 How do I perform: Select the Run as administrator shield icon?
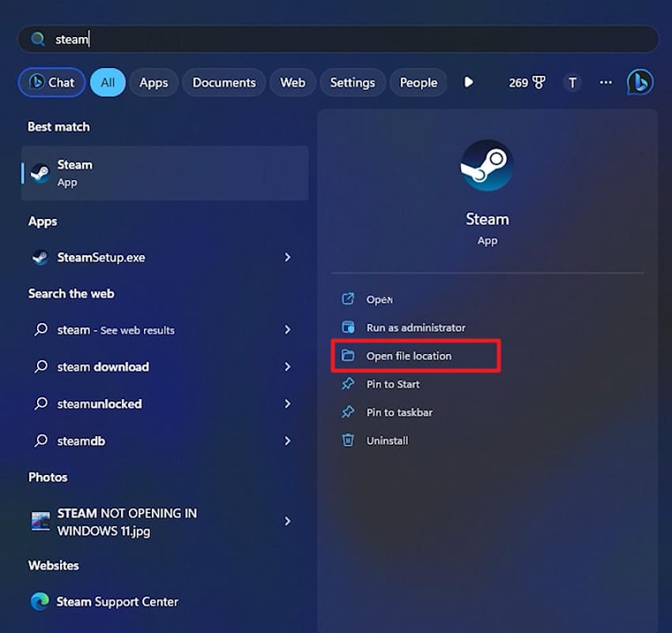tap(348, 327)
